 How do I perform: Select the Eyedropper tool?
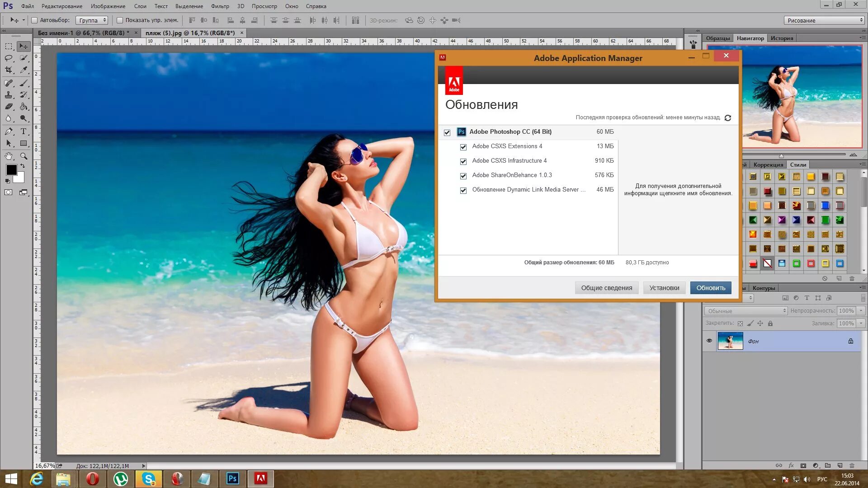(x=24, y=70)
